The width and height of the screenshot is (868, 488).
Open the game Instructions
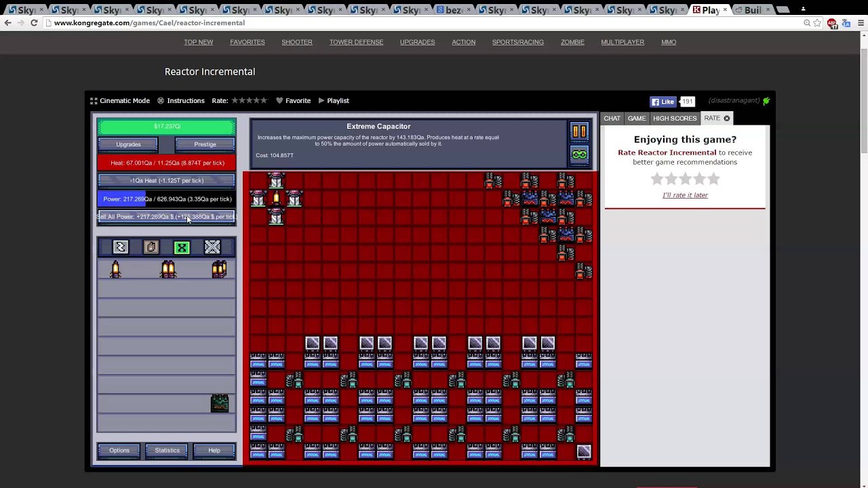[x=180, y=100]
